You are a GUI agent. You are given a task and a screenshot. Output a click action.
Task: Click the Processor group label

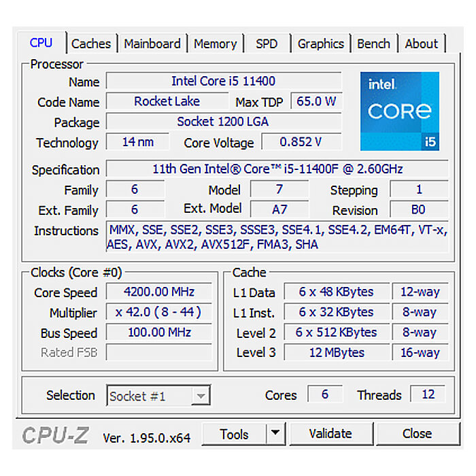[56, 64]
